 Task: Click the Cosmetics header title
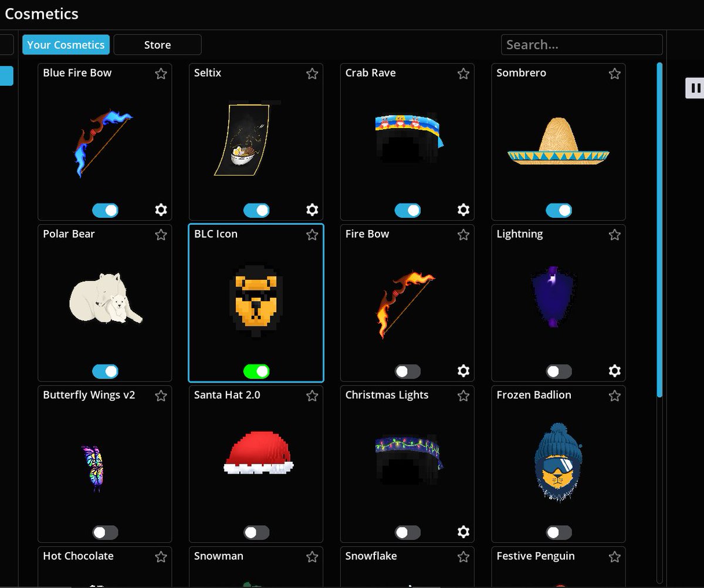point(41,13)
